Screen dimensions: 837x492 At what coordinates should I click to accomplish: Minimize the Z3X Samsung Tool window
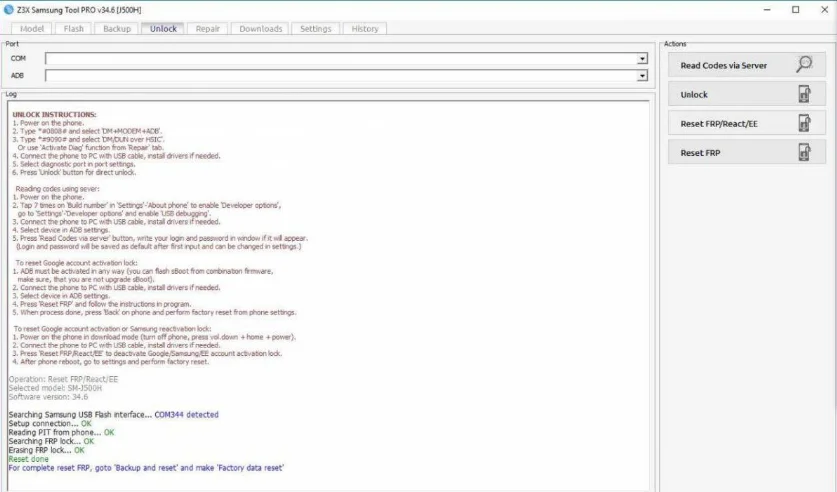[767, 10]
